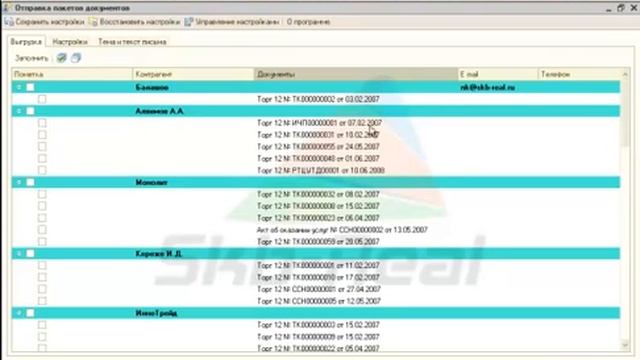Check the document dated 10.06.2008
Viewport: 640px width, 360px height.
pyautogui.click(x=42, y=170)
